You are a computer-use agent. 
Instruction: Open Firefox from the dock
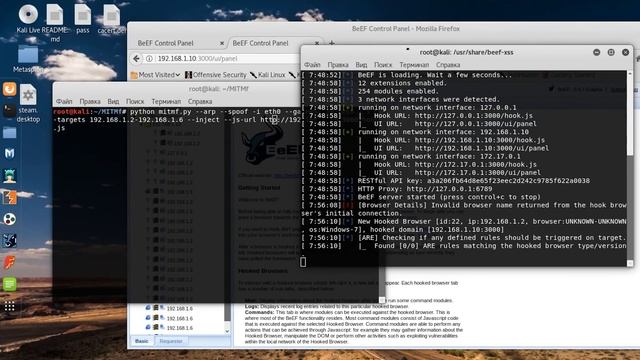pos(9,88)
